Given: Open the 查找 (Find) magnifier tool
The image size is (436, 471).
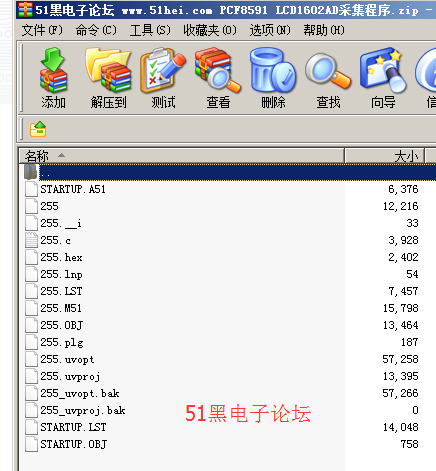Looking at the screenshot, I should coord(328,79).
